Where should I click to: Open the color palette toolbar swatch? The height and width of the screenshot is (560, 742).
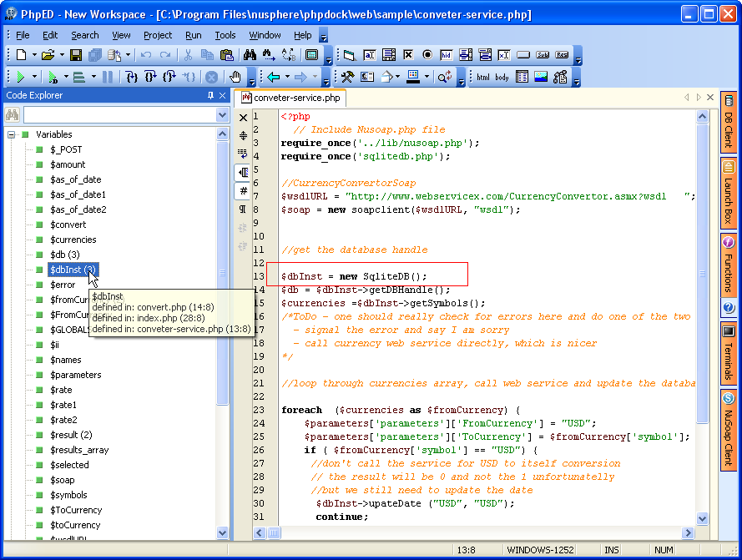412,77
